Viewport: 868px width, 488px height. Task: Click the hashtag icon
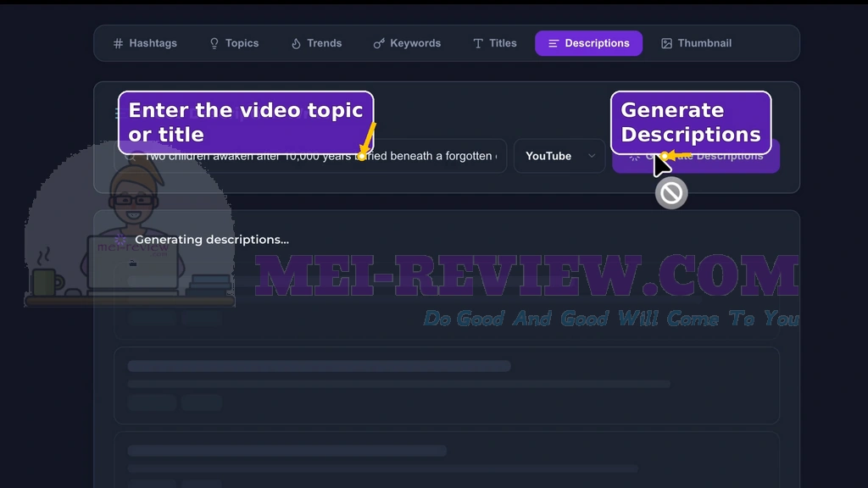tap(118, 43)
